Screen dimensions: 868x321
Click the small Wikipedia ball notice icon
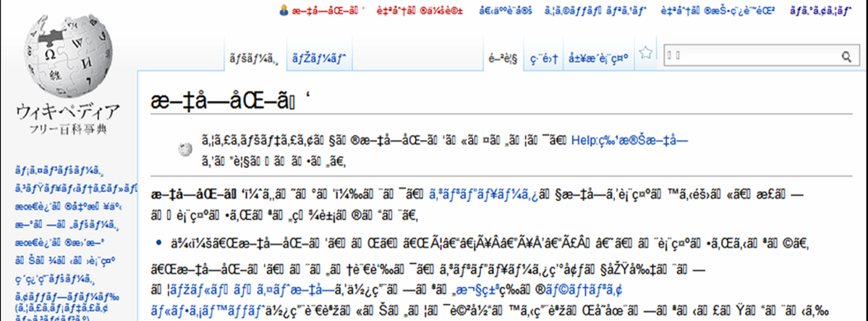[x=184, y=148]
